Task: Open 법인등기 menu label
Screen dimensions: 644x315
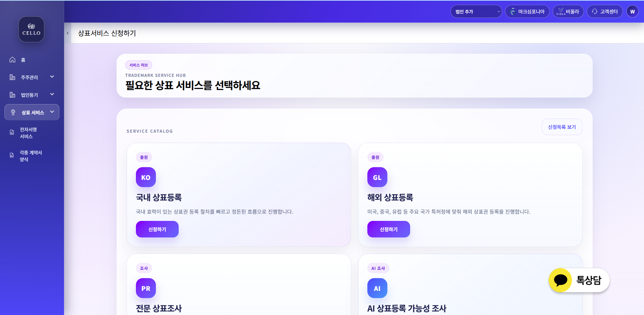Action: (29, 95)
